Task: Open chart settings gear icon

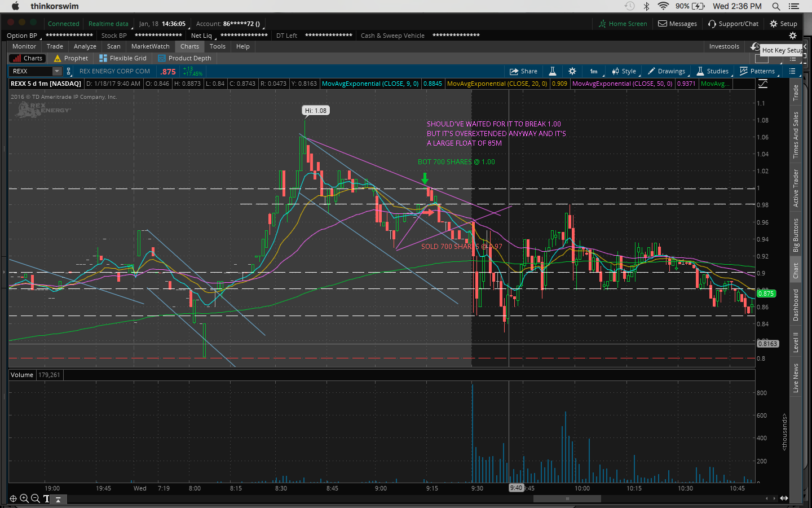Action: pos(572,71)
